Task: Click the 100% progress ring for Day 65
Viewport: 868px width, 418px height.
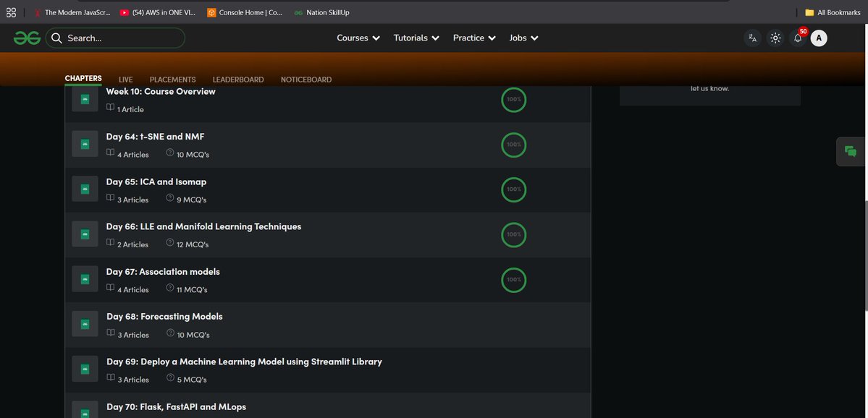Action: coord(514,189)
